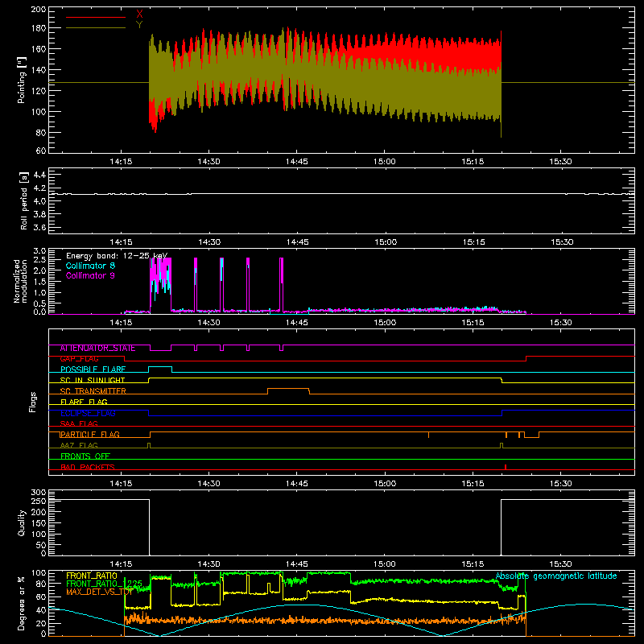
Task: Select the yellow FRONT_RATIO legend entry
Action: [92, 576]
